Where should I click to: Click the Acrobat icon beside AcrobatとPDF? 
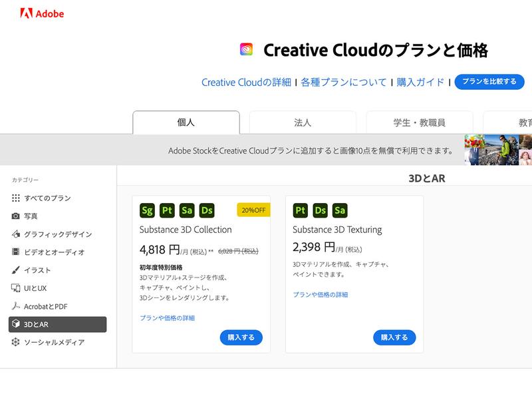15,306
